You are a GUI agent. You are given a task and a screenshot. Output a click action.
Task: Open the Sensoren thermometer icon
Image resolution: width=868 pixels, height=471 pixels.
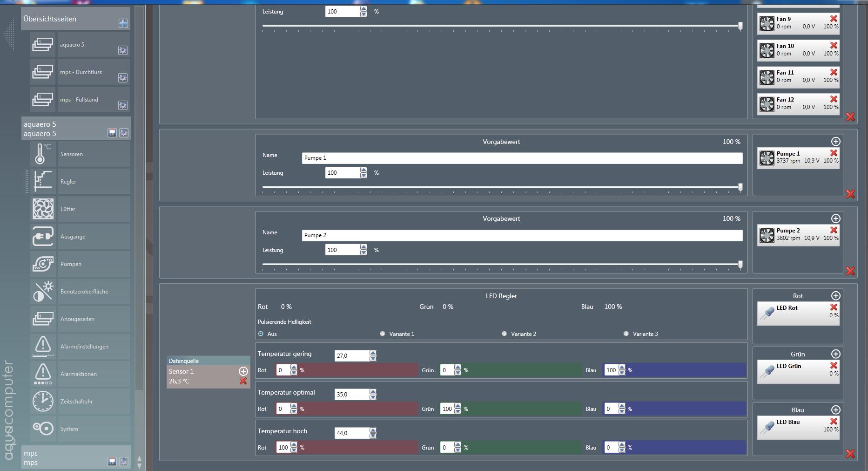coord(43,154)
